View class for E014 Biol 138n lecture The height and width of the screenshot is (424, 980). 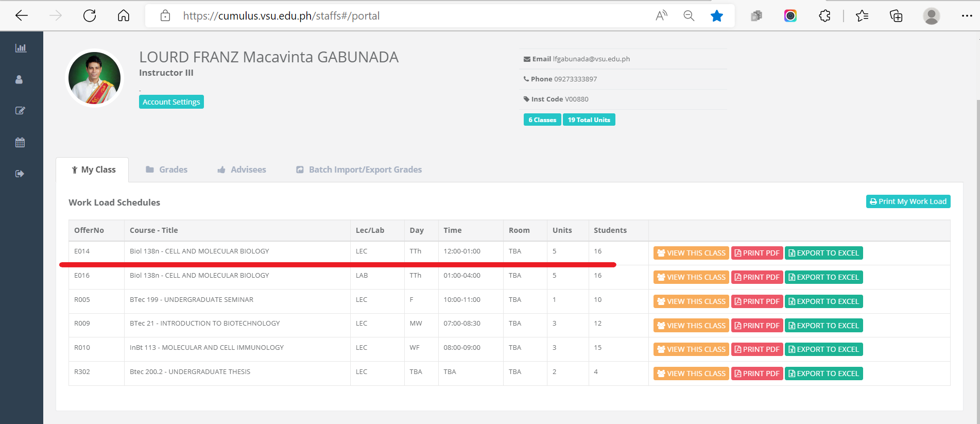click(x=691, y=253)
